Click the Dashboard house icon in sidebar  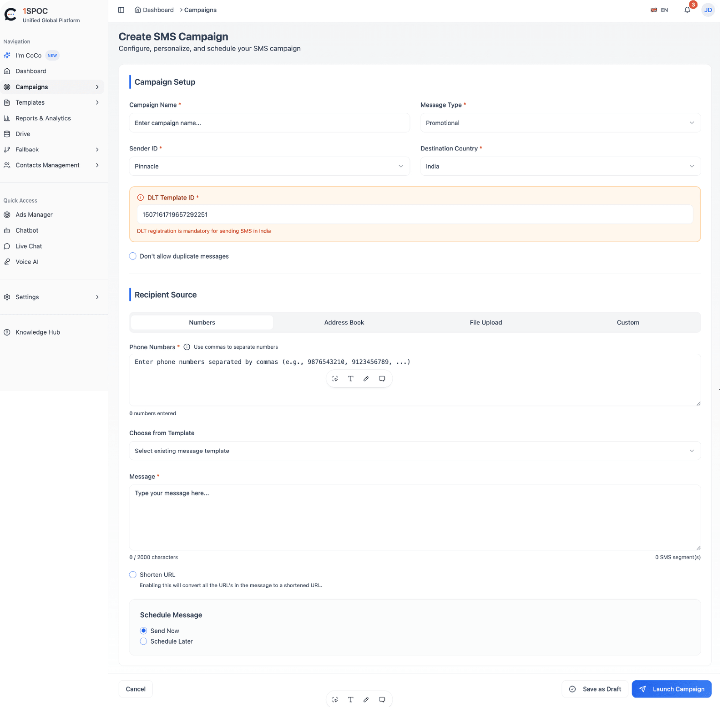tap(7, 71)
